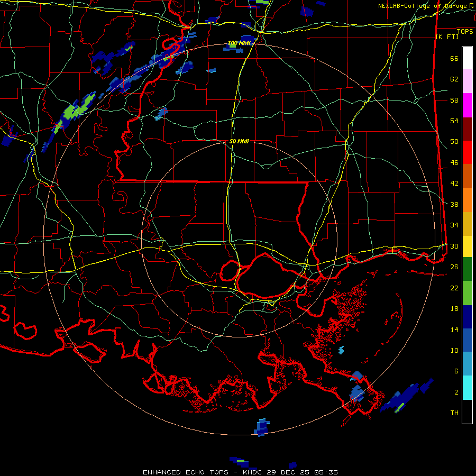Click the 58 legend value
Viewport: 476px width, 476px height.
(454, 100)
